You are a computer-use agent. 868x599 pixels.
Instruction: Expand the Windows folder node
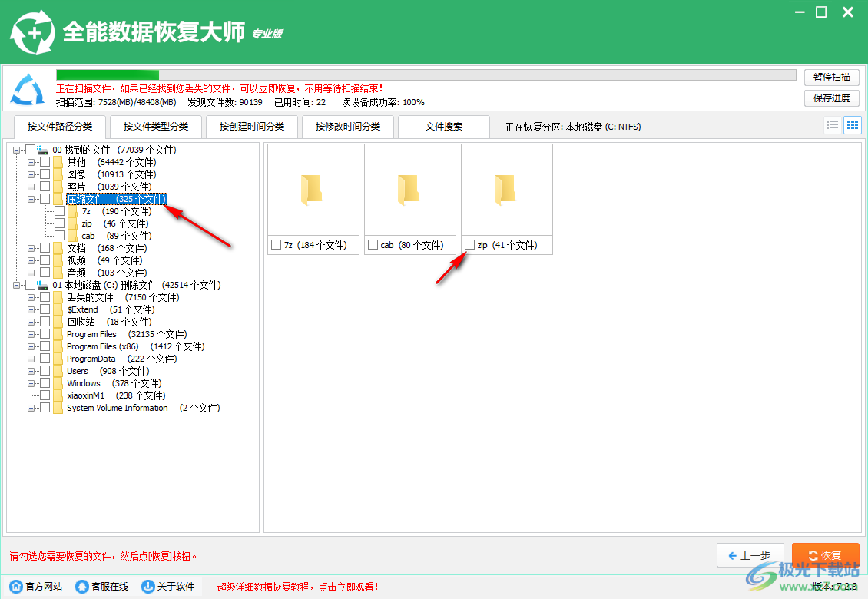coord(32,383)
